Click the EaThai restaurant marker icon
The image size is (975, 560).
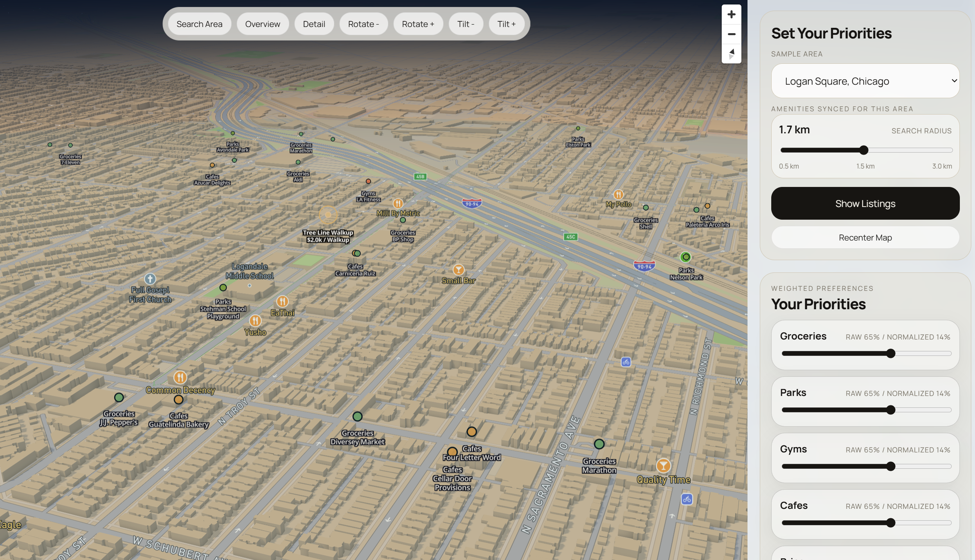(x=282, y=301)
